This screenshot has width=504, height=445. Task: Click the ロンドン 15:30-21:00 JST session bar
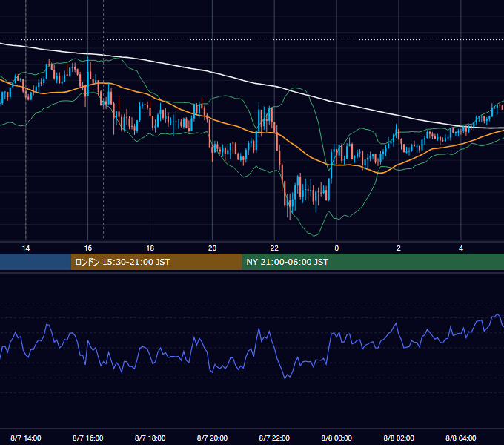pyautogui.click(x=156, y=262)
